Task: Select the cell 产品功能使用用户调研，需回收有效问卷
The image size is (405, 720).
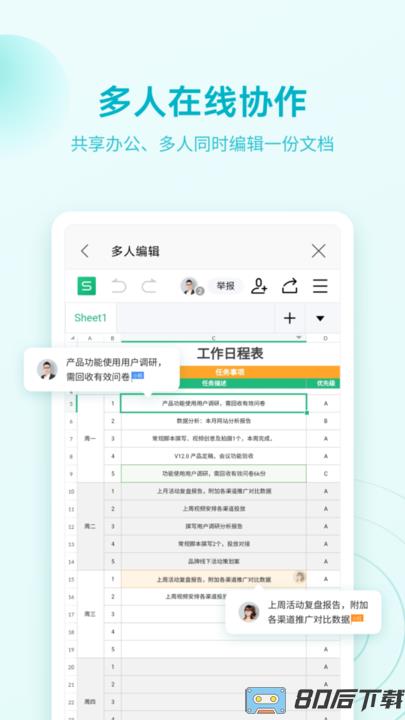Action: 214,403
